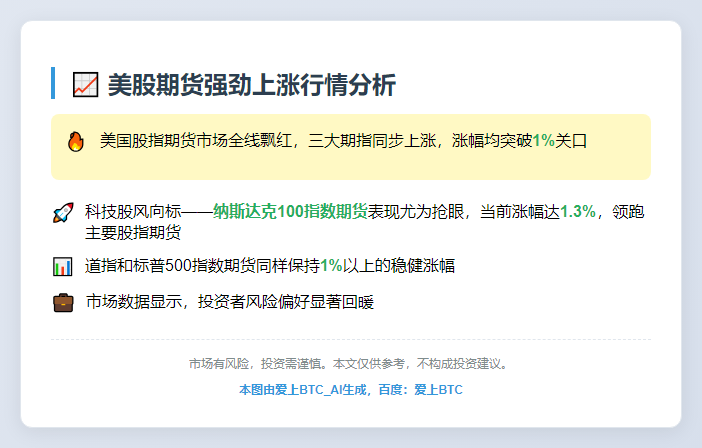Click the chart emoji beside the title
This screenshot has width=702, height=448.
pos(86,85)
